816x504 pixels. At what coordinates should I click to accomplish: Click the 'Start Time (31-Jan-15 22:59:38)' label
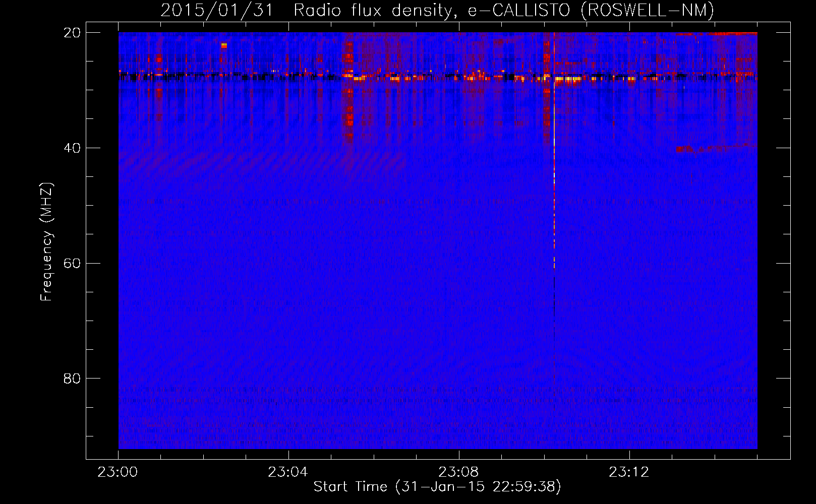[x=437, y=487]
